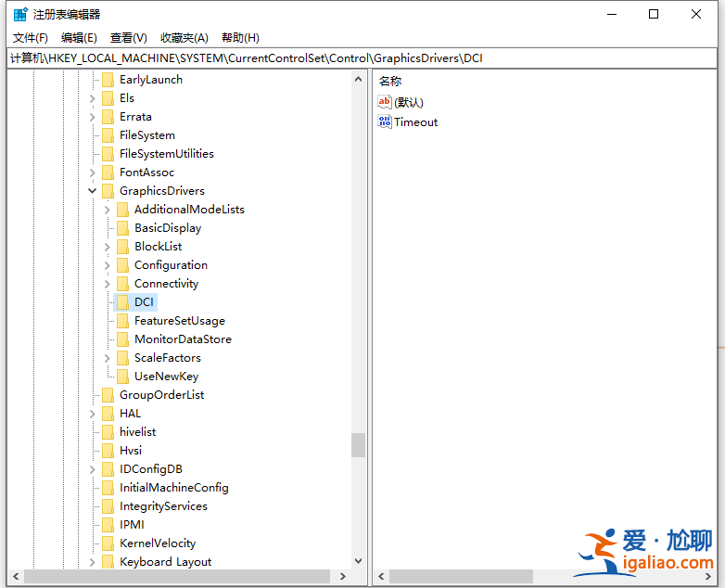Expand the FontAssoc key
Image resolution: width=725 pixels, height=588 pixels.
coord(92,173)
